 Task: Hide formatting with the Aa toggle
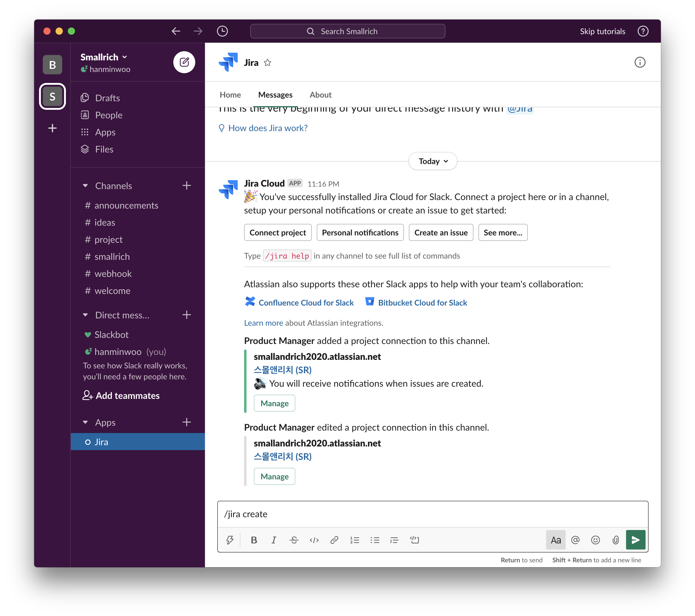click(556, 540)
